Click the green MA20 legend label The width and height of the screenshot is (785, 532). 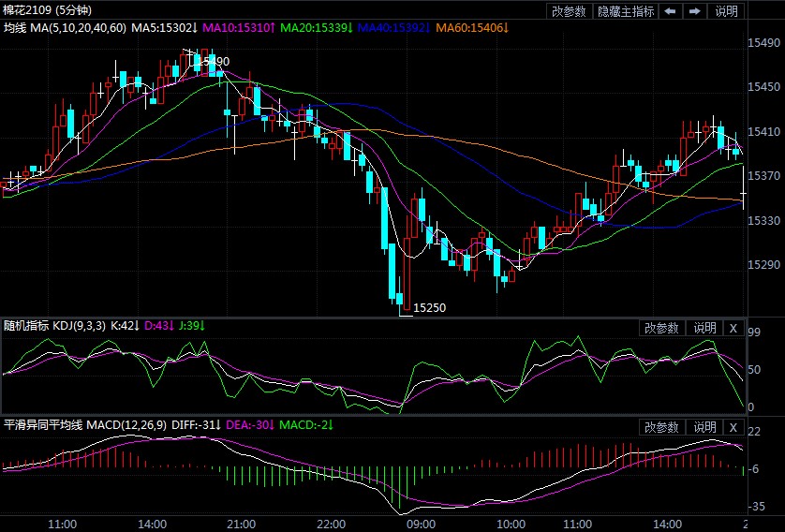point(316,29)
